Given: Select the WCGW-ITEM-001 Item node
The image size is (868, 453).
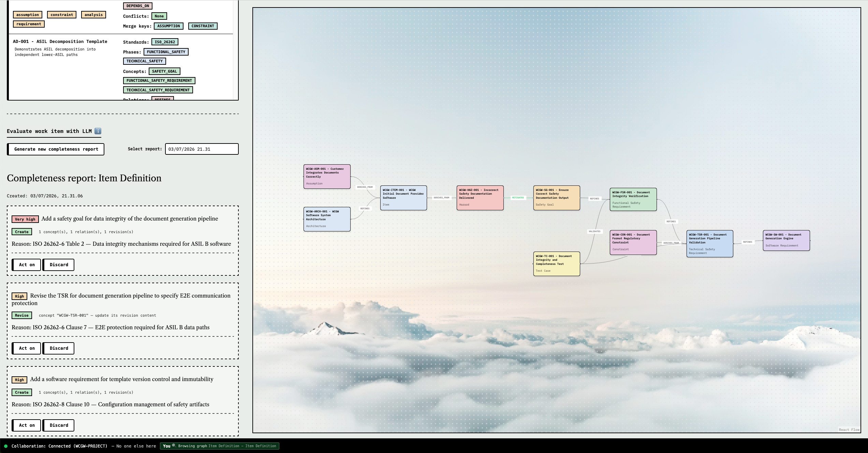Looking at the screenshot, I should click(x=403, y=198).
